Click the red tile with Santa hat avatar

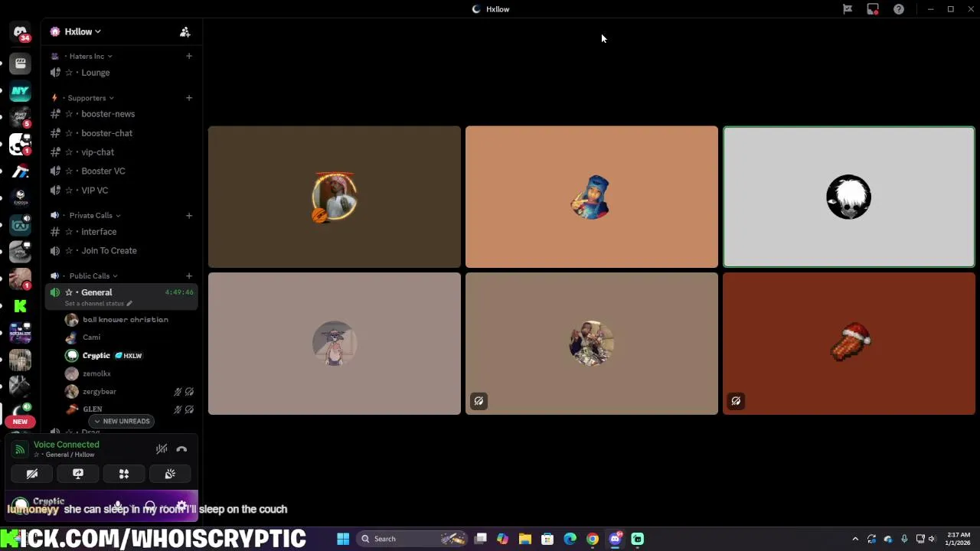click(849, 344)
